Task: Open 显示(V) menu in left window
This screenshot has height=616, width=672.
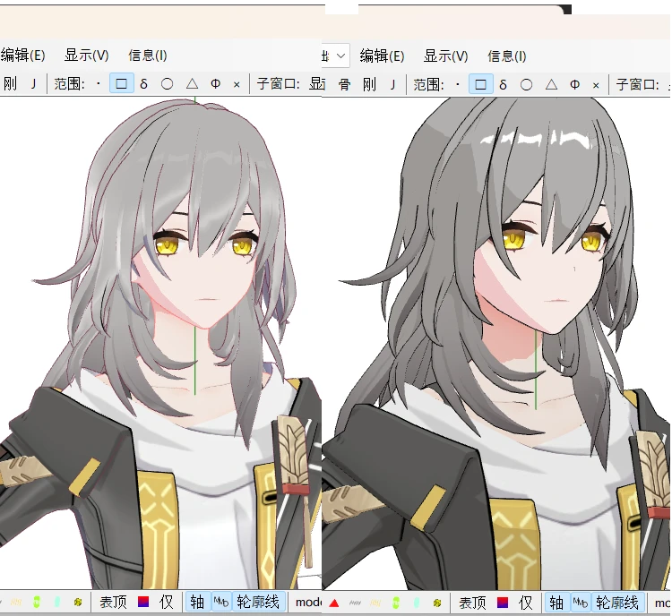Action: pyautogui.click(x=87, y=56)
